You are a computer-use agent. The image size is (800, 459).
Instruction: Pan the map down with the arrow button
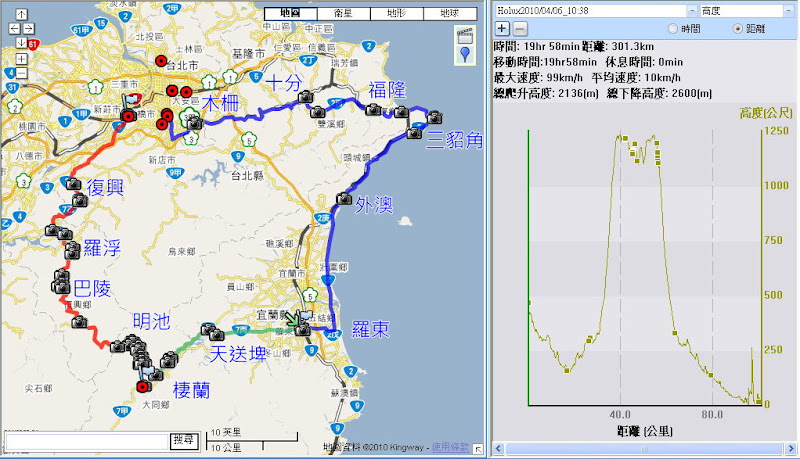[21, 43]
